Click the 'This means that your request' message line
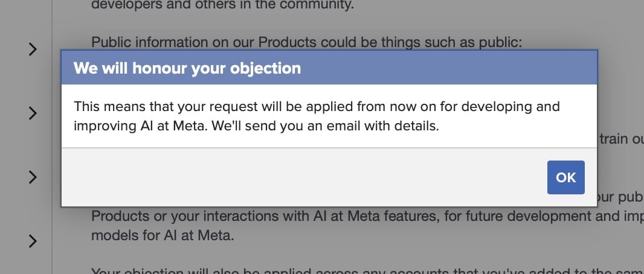 click(x=317, y=107)
